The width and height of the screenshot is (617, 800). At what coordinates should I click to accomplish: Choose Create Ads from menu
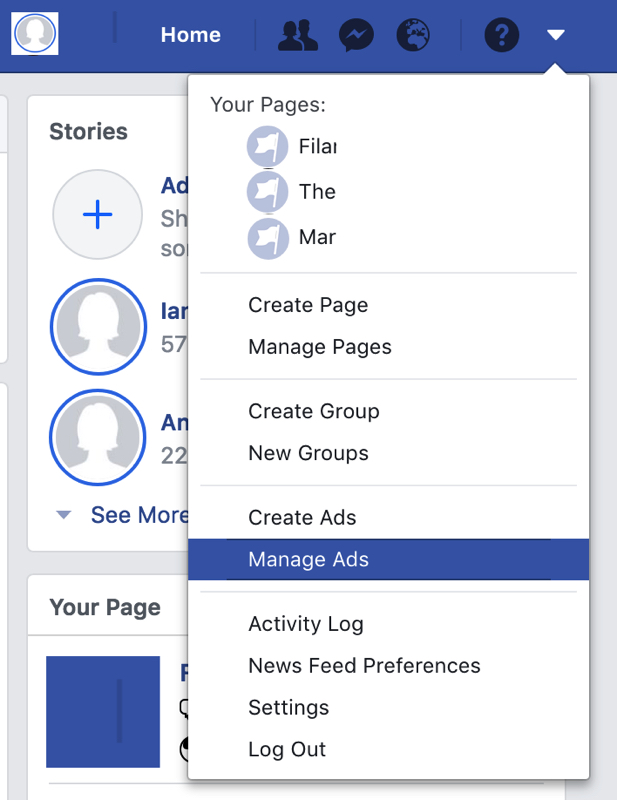click(302, 518)
